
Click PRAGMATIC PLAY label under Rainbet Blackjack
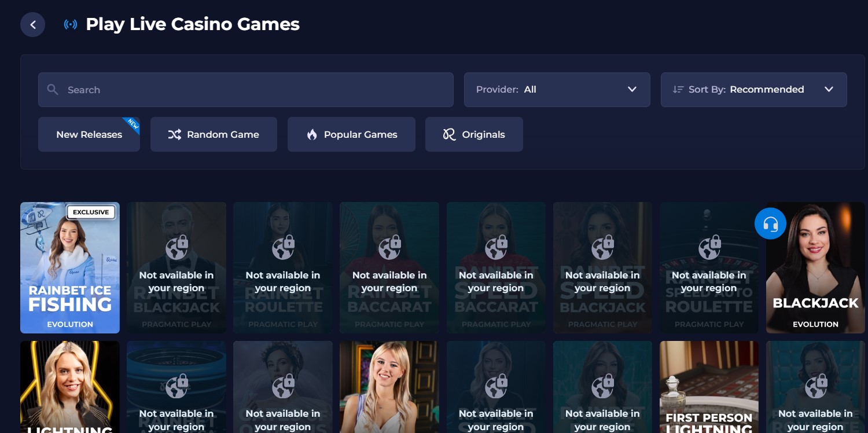176,324
